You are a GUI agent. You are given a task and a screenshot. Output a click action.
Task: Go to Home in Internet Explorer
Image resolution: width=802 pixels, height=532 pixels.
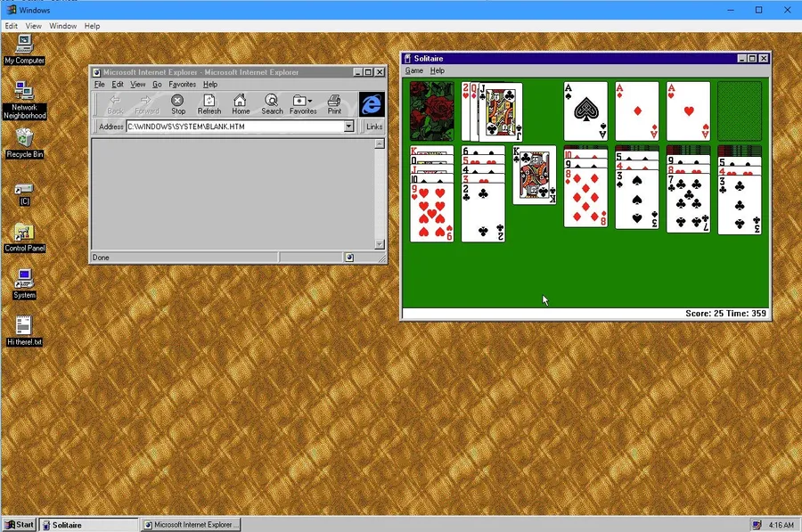pos(241,104)
